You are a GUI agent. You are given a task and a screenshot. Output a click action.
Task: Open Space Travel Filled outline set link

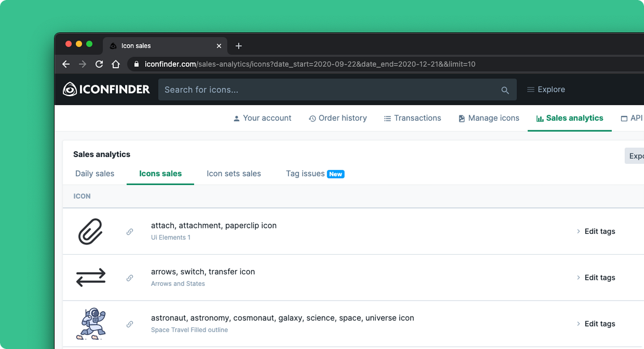point(190,330)
